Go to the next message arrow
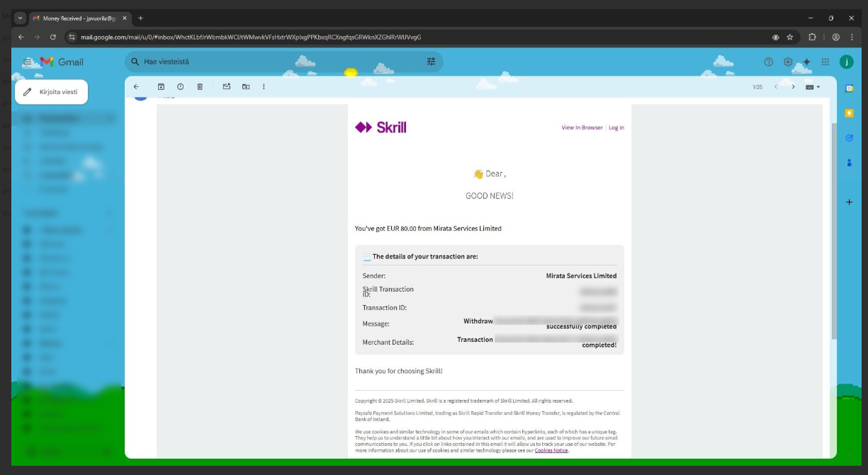The width and height of the screenshot is (868, 475). [x=793, y=87]
